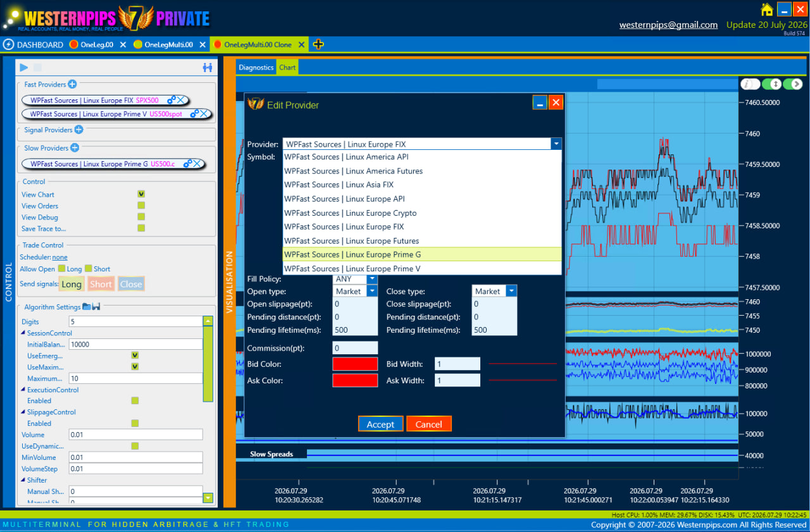Send a Long signal

point(71,284)
